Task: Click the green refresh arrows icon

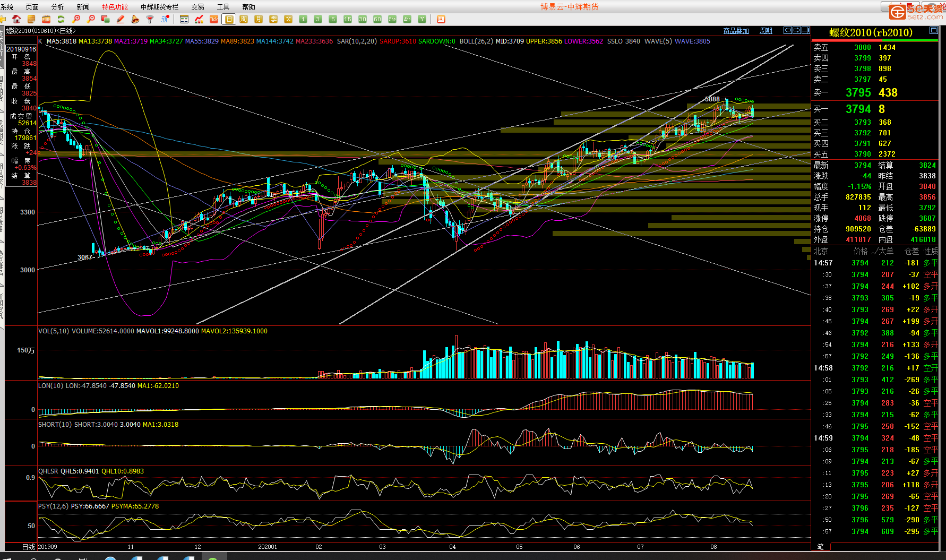Action: [61, 19]
